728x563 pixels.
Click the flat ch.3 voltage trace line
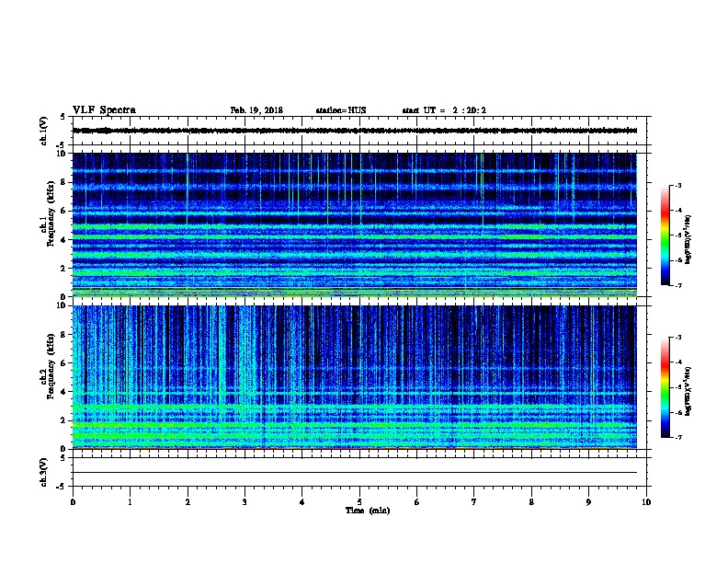(x=355, y=473)
